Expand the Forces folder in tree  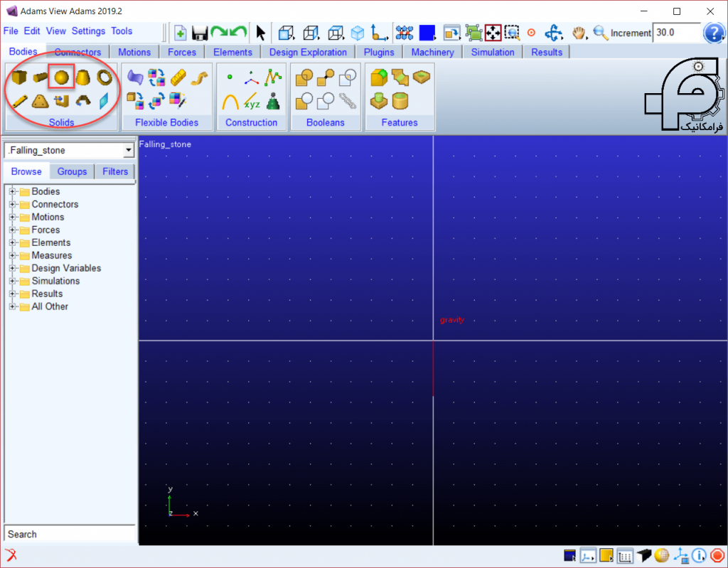point(13,230)
